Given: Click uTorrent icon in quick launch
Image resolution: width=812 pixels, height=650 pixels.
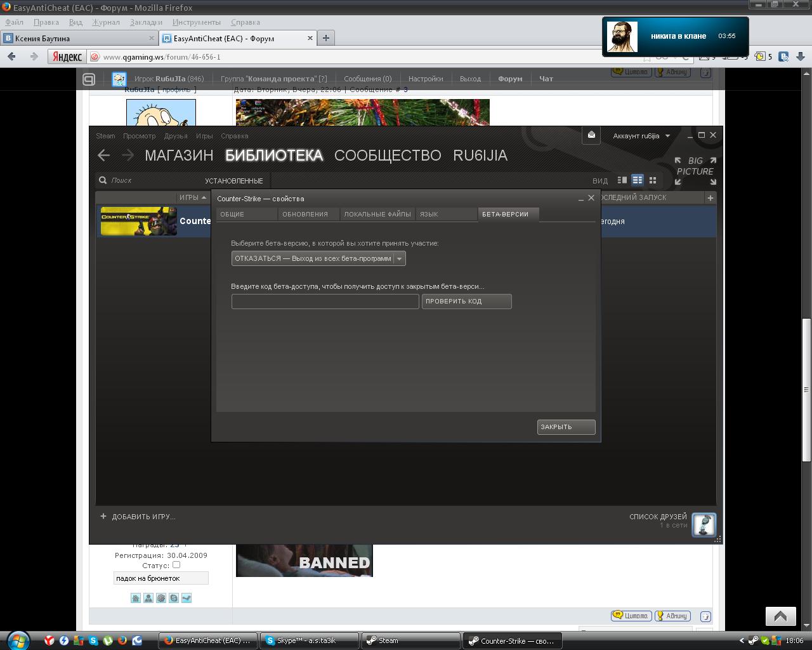Looking at the screenshot, I should 108,640.
